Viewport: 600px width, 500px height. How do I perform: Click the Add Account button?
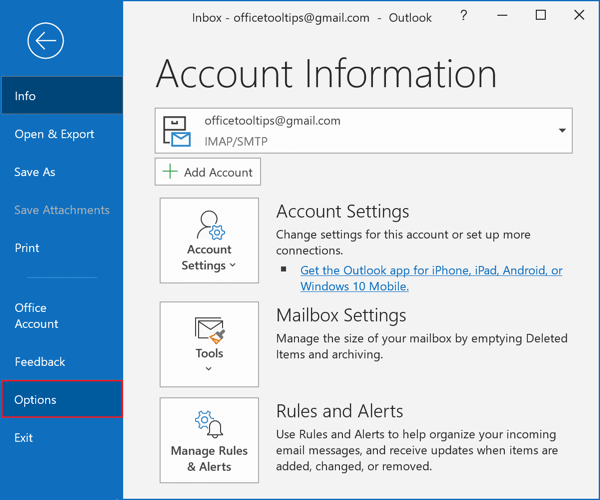208,172
